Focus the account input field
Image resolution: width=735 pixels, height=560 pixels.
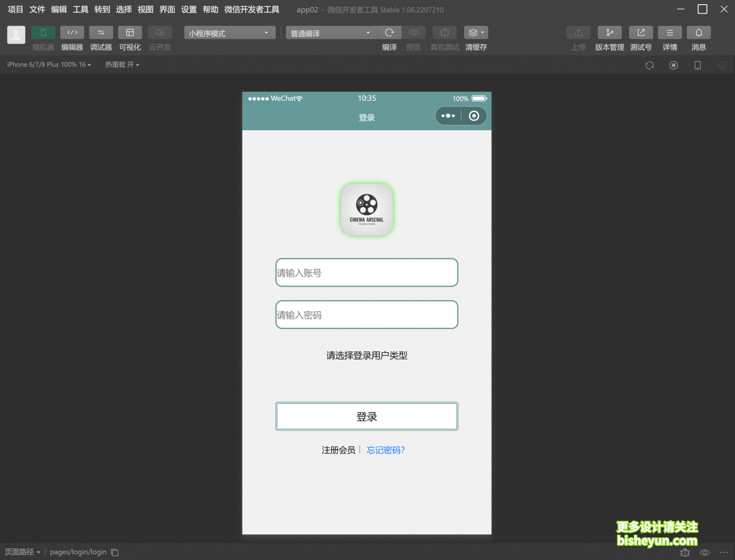pos(367,272)
